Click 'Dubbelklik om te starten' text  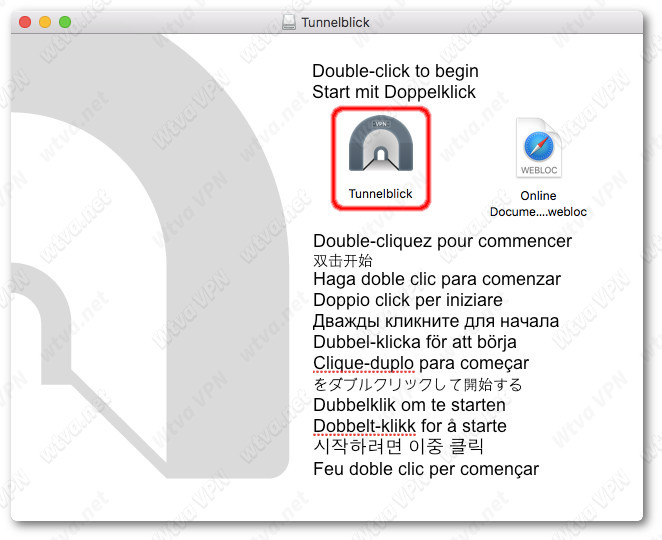[x=409, y=405]
